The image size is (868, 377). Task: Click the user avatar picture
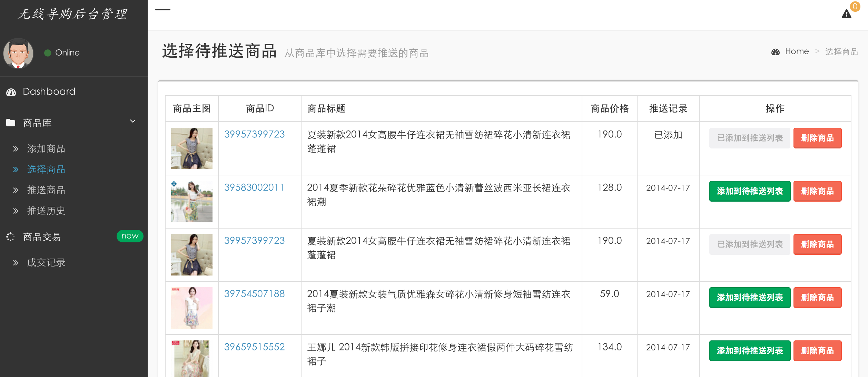(18, 53)
